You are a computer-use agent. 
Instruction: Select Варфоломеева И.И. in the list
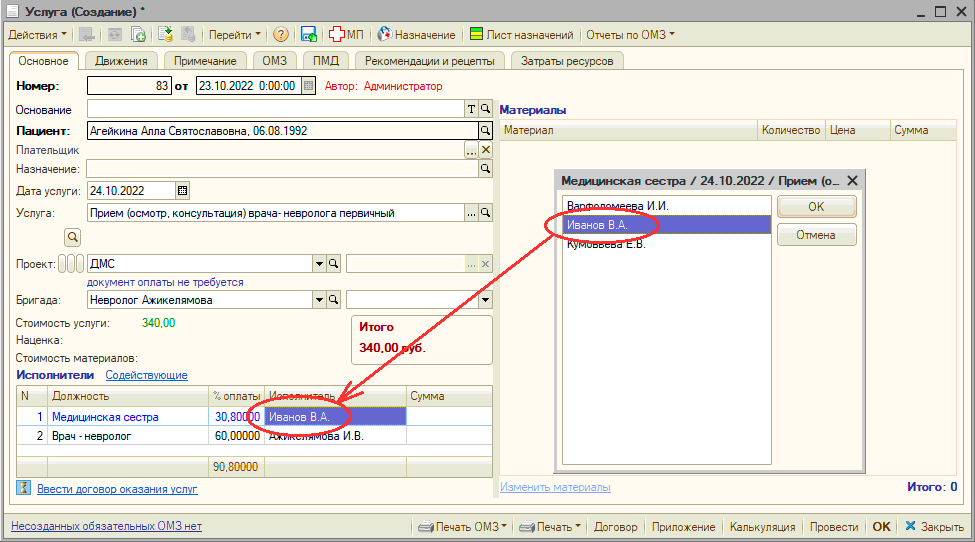click(x=617, y=206)
